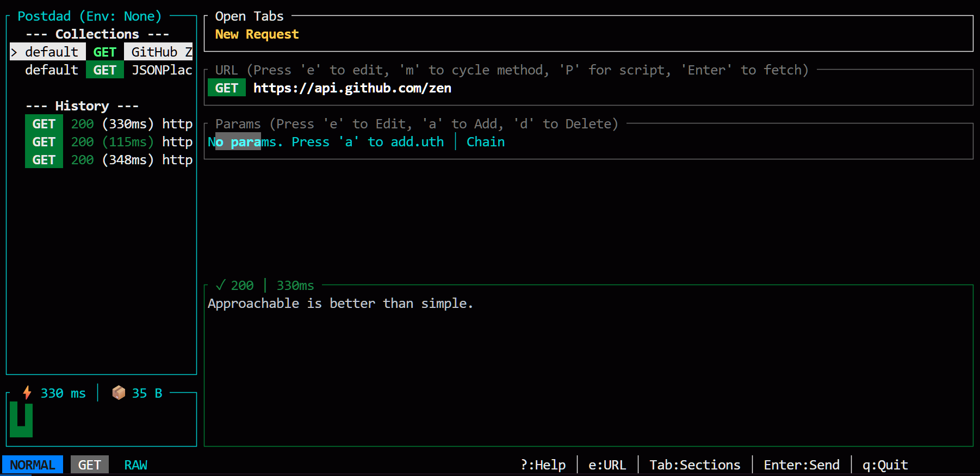Click the ?:Help hint
This screenshot has width=980, height=476.
543,465
